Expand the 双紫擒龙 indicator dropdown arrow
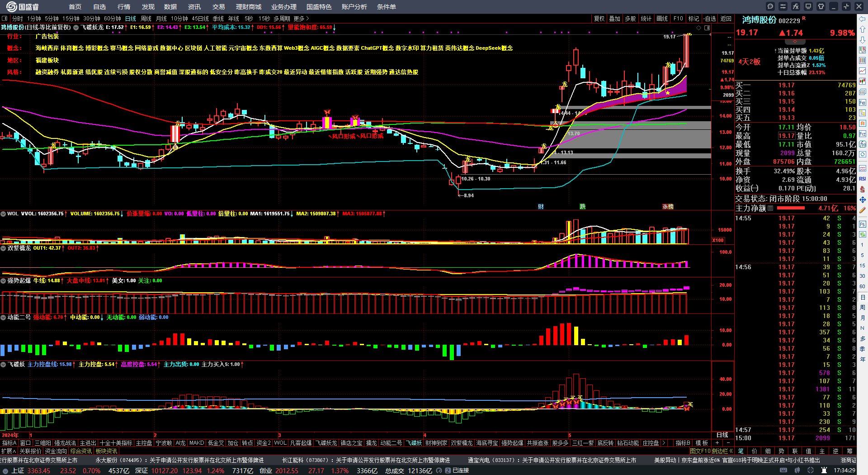This screenshot has width=868, height=475. pyautogui.click(x=3, y=248)
